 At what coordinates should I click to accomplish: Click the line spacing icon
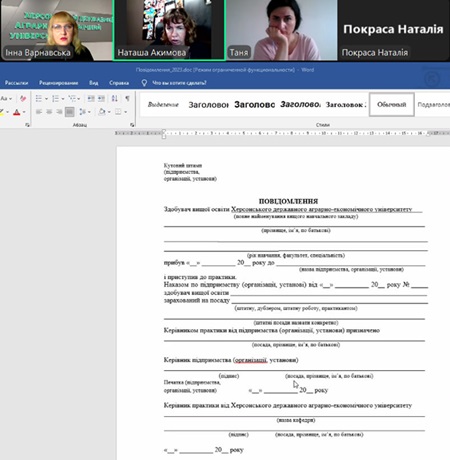pyautogui.click(x=83, y=112)
